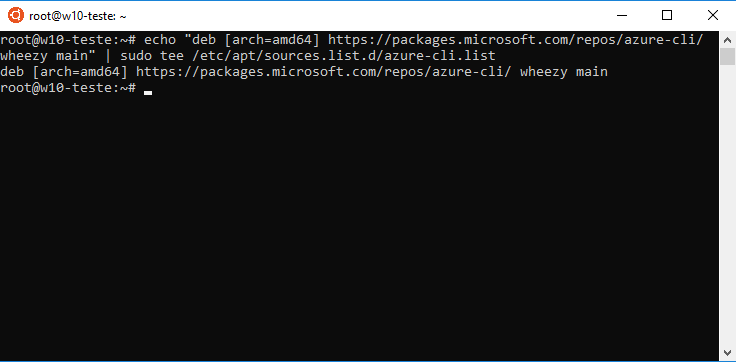Image resolution: width=736 pixels, height=362 pixels.
Task: Click the tee command word
Action: click(x=172, y=56)
